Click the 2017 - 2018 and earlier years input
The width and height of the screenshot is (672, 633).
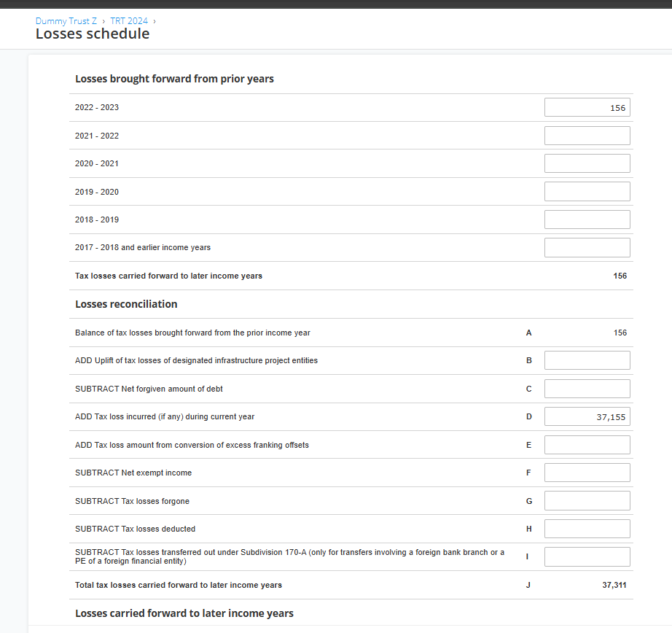click(x=587, y=247)
